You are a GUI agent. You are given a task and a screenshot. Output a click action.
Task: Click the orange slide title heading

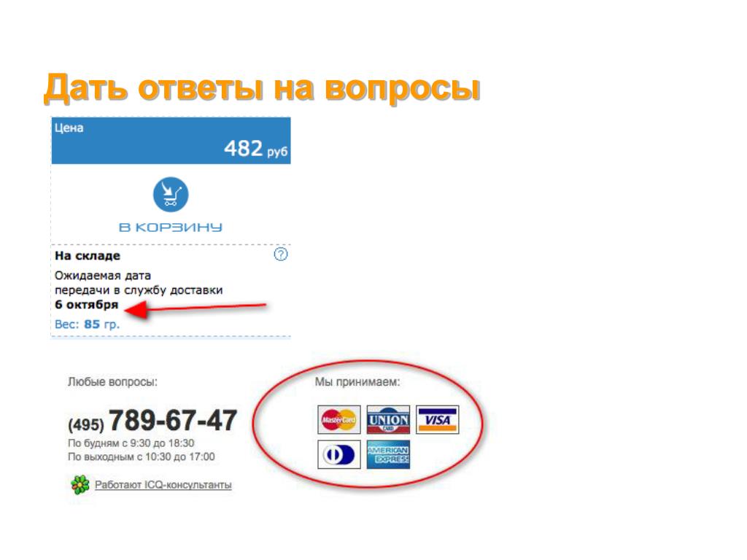[262, 88]
